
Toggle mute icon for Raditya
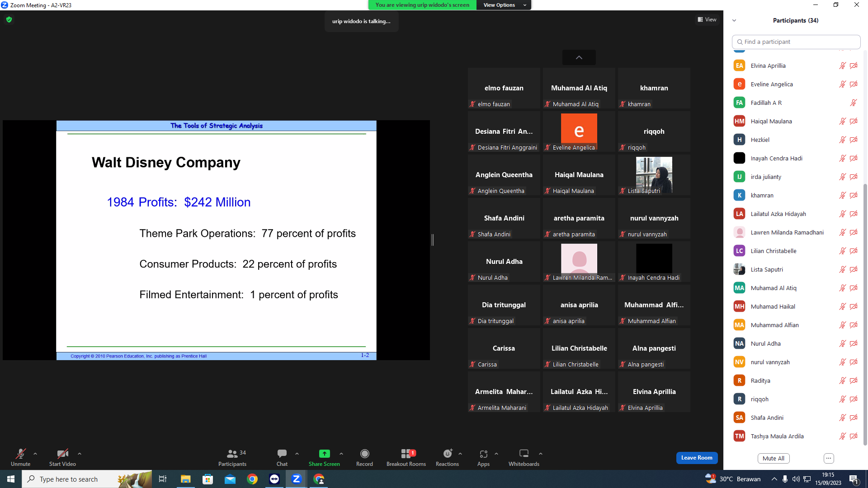843,380
